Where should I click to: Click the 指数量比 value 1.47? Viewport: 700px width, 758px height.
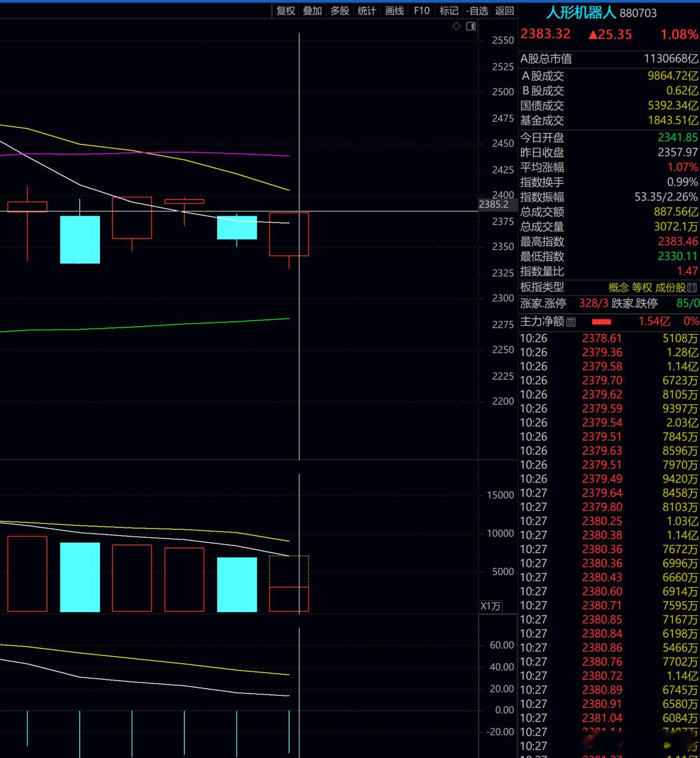pos(687,271)
